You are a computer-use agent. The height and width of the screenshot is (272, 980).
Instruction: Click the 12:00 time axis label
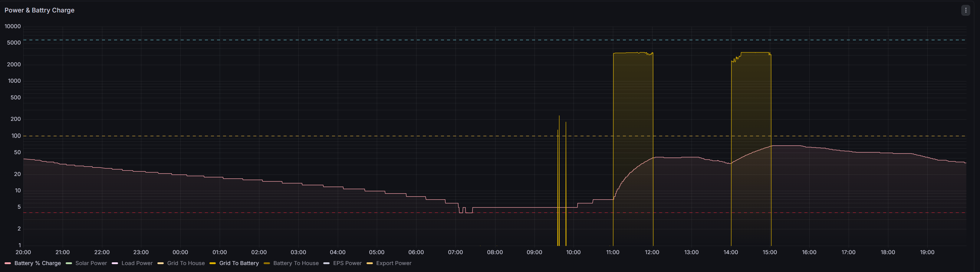click(x=652, y=252)
